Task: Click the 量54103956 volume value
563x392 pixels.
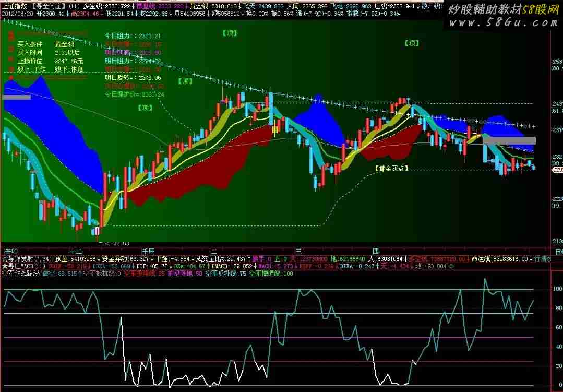Action: pyautogui.click(x=189, y=14)
